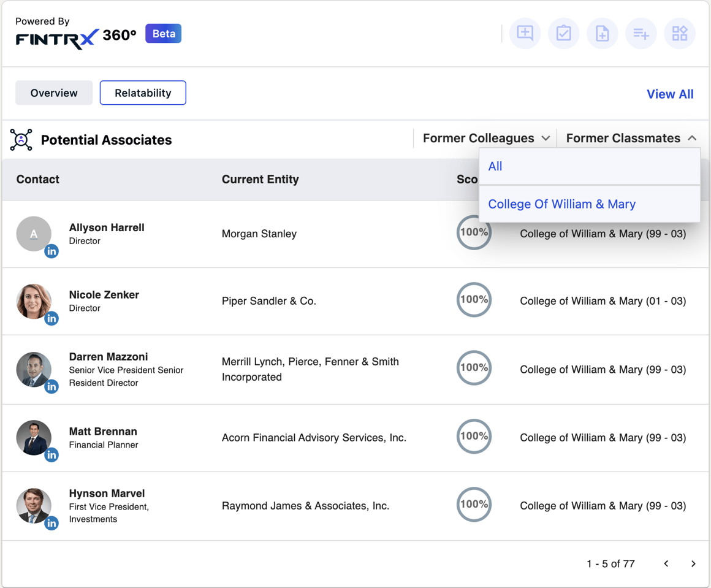Open Darren Mazzoni's LinkedIn badge

coord(51,386)
